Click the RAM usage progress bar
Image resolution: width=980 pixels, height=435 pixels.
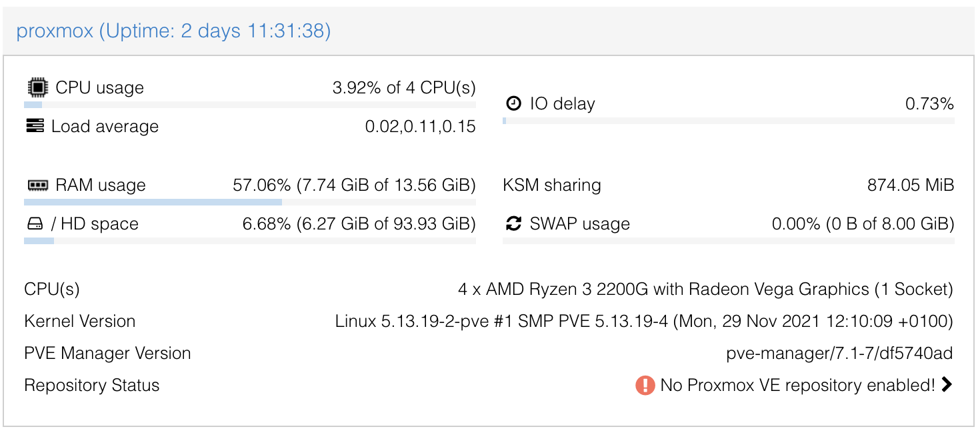pos(250,202)
